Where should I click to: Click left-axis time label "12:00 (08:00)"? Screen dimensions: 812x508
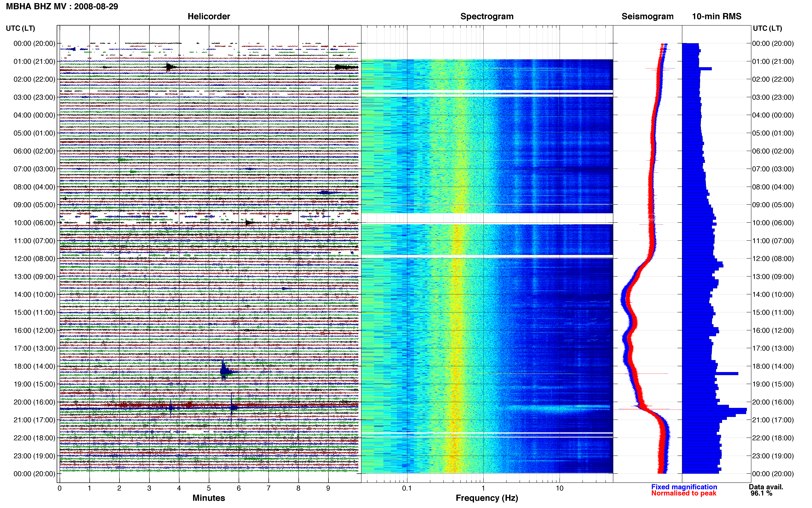click(34, 259)
